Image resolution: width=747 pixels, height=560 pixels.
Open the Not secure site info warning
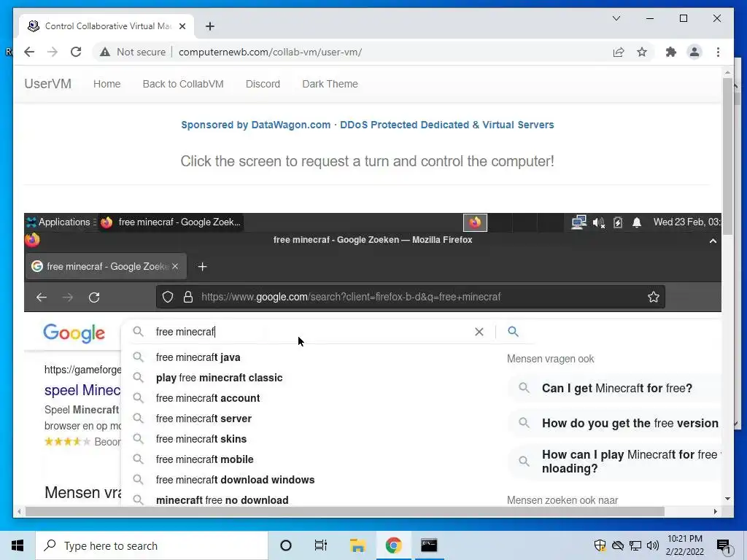click(133, 52)
